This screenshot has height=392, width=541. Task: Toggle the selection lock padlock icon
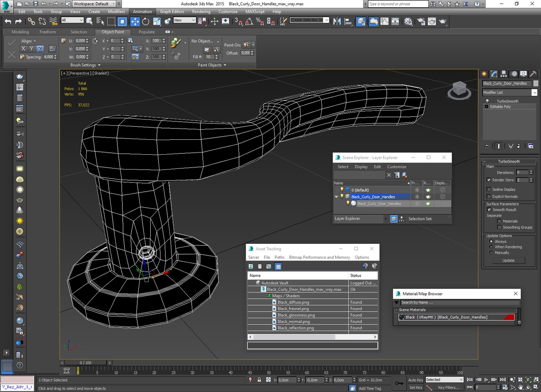[x=259, y=380]
